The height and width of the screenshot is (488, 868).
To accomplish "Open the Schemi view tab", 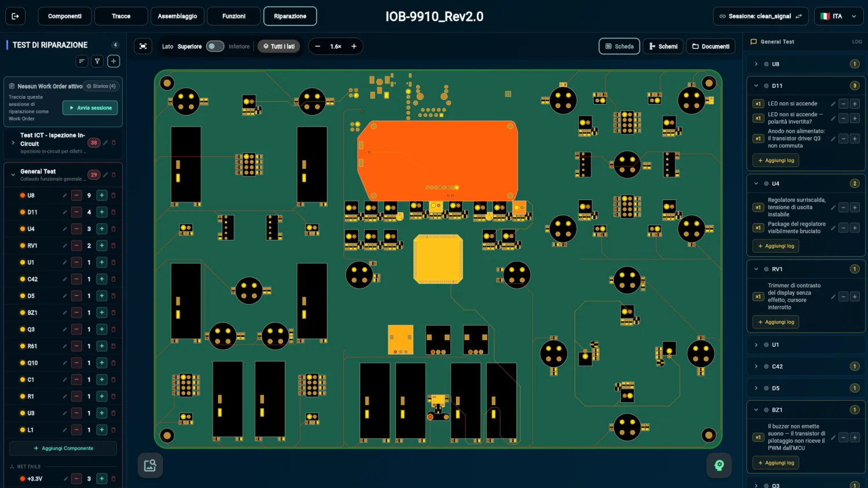I will (663, 46).
